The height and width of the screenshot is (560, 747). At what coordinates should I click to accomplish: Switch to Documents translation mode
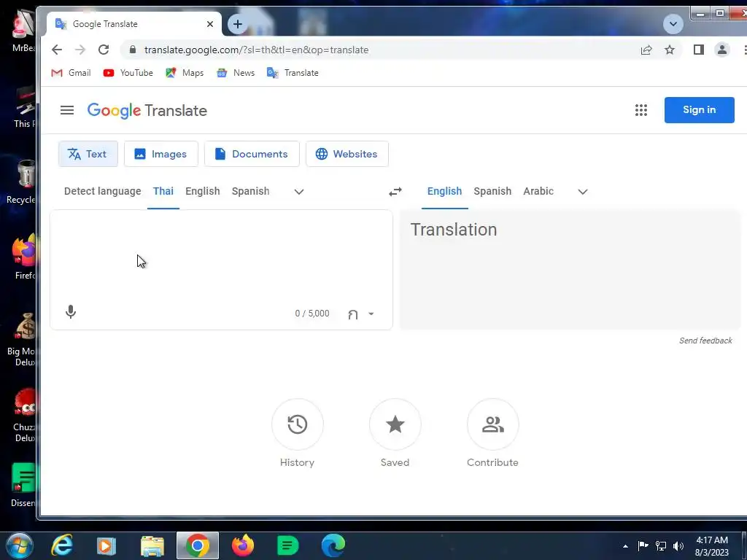click(x=252, y=154)
